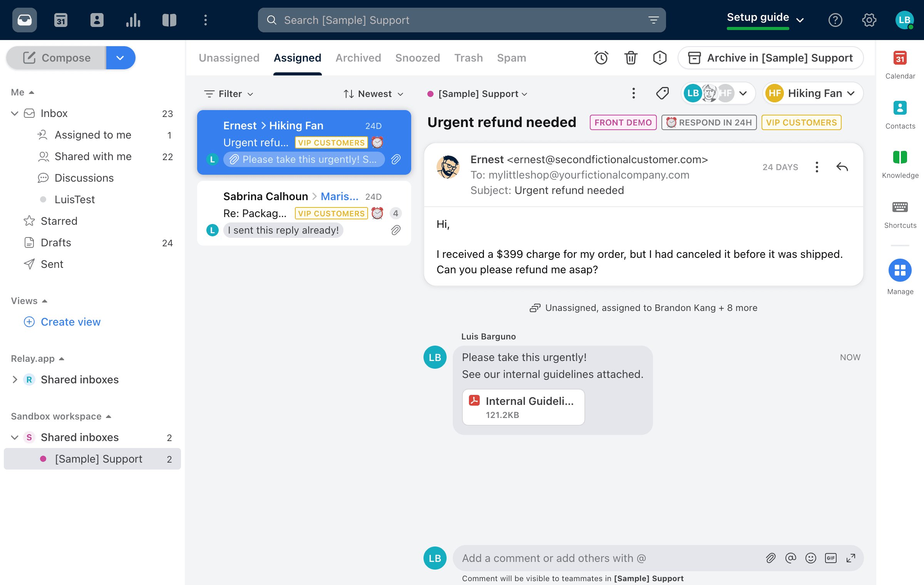This screenshot has height=585, width=924.
Task: Open the Calendar panel from the right sidebar
Action: point(900,62)
